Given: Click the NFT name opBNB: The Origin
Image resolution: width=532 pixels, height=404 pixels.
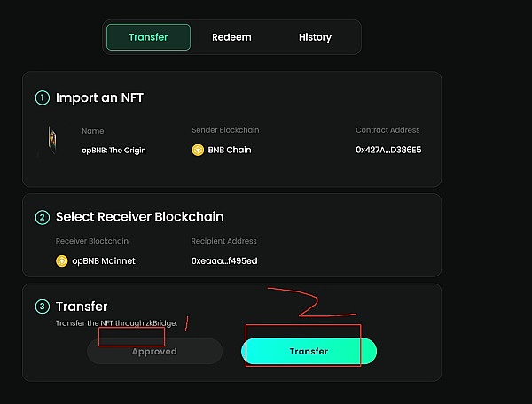Looking at the screenshot, I should click(x=113, y=151).
